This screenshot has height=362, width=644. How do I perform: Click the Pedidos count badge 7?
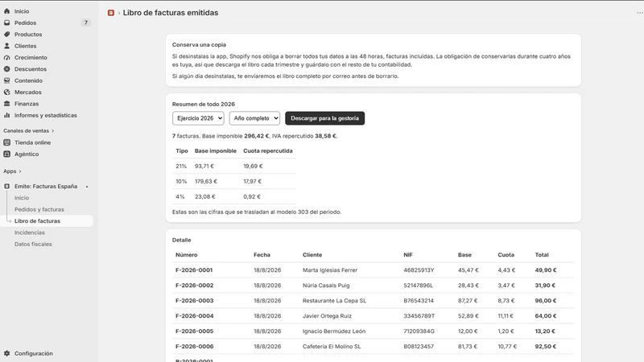86,23
